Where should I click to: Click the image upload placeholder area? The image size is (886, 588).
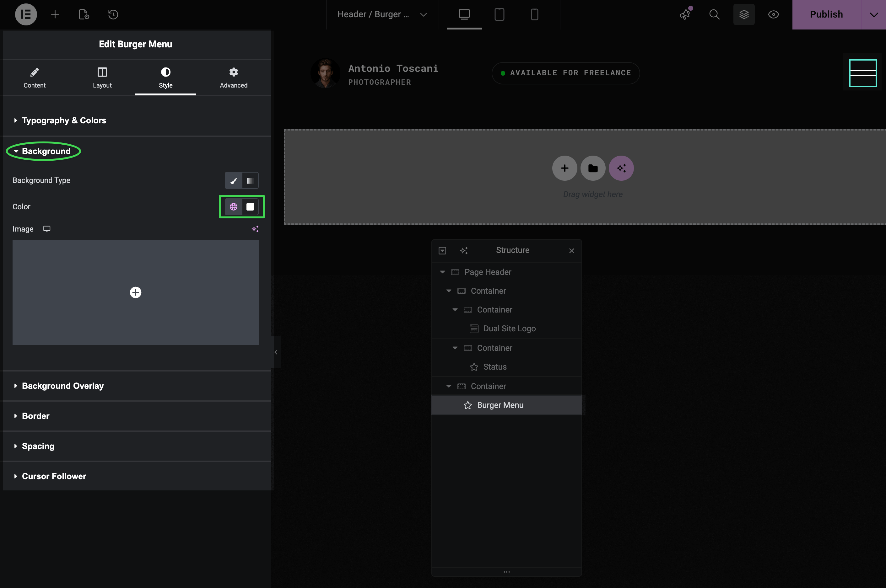(x=135, y=292)
